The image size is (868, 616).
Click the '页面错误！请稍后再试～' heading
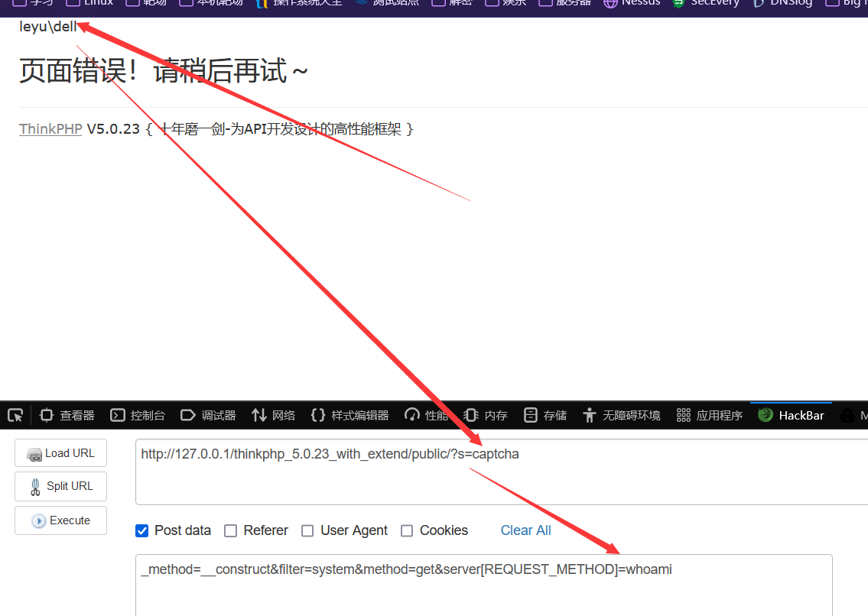(164, 71)
